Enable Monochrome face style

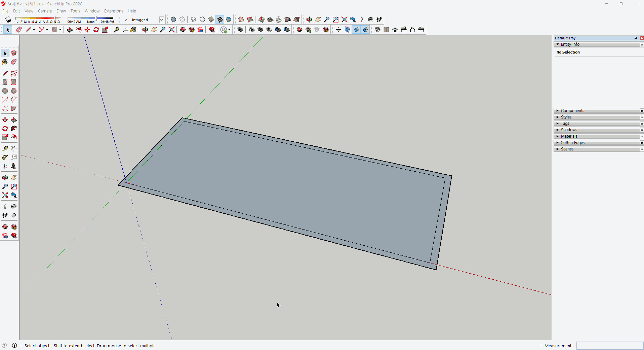pos(229,20)
